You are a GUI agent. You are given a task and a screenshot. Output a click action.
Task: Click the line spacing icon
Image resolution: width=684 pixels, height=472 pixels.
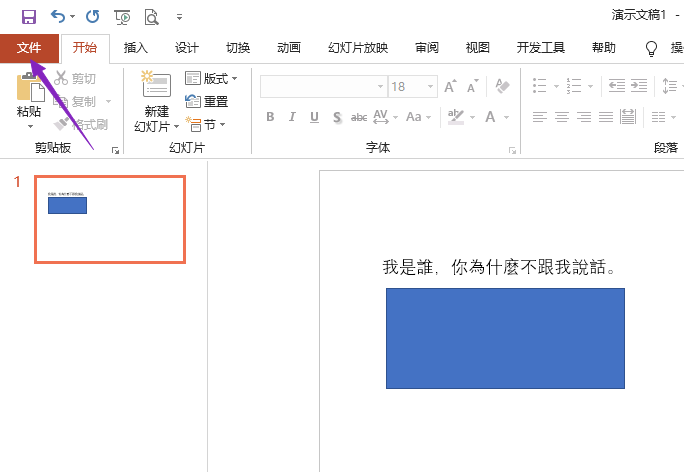pos(670,86)
